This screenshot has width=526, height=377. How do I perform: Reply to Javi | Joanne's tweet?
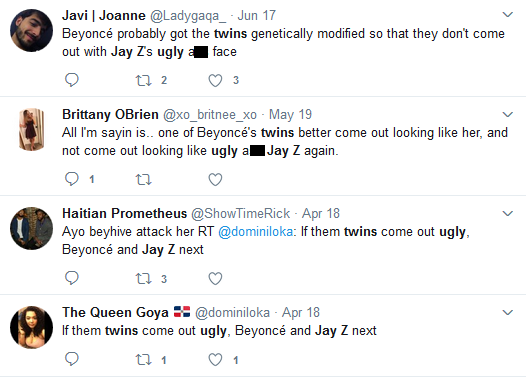click(x=71, y=80)
